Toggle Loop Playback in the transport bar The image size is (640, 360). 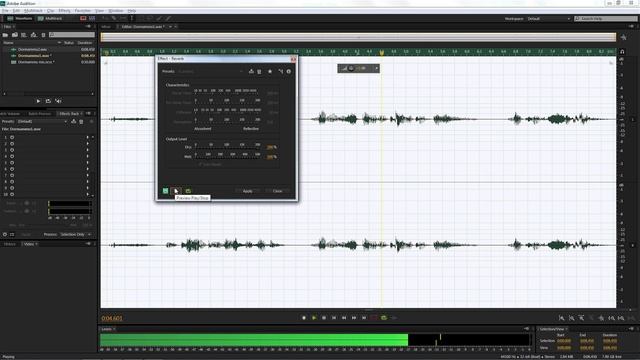(384, 318)
